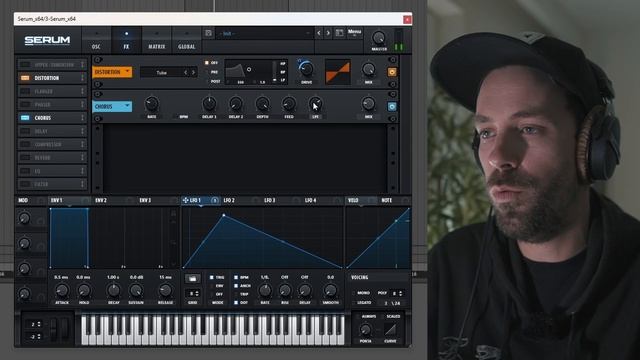Click the Distortion waveshape display

(338, 72)
